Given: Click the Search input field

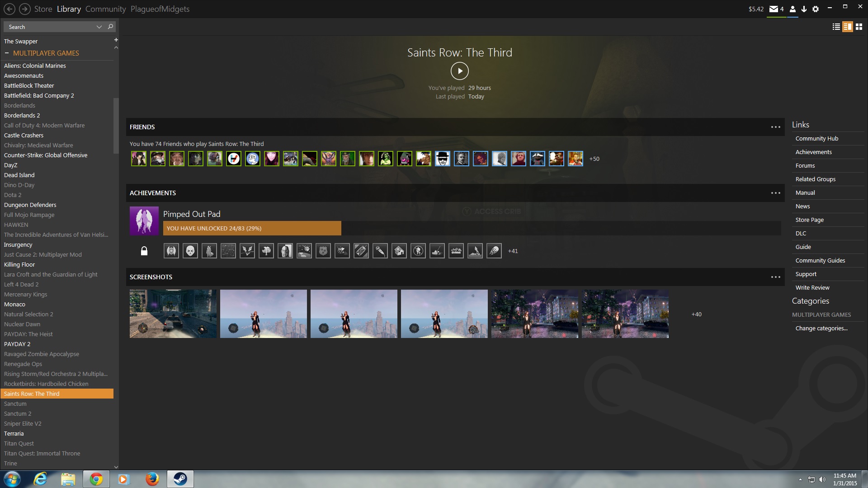Looking at the screenshot, I should [50, 27].
